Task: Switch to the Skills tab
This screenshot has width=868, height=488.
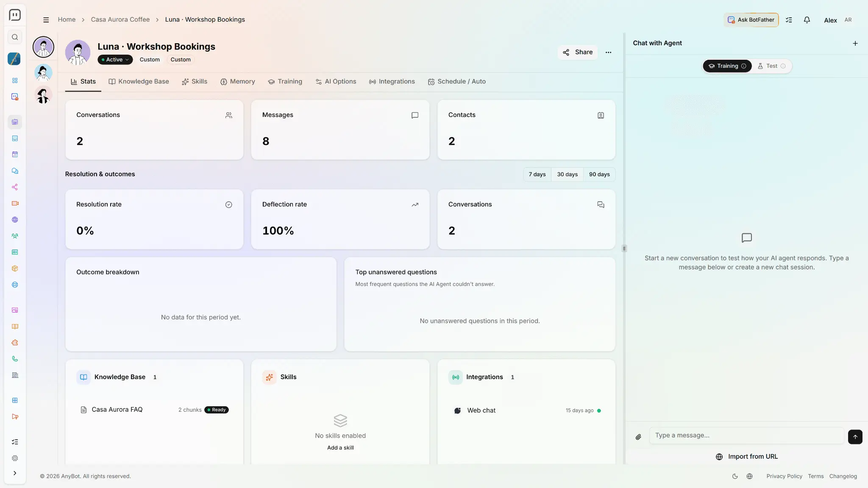Action: (195, 82)
